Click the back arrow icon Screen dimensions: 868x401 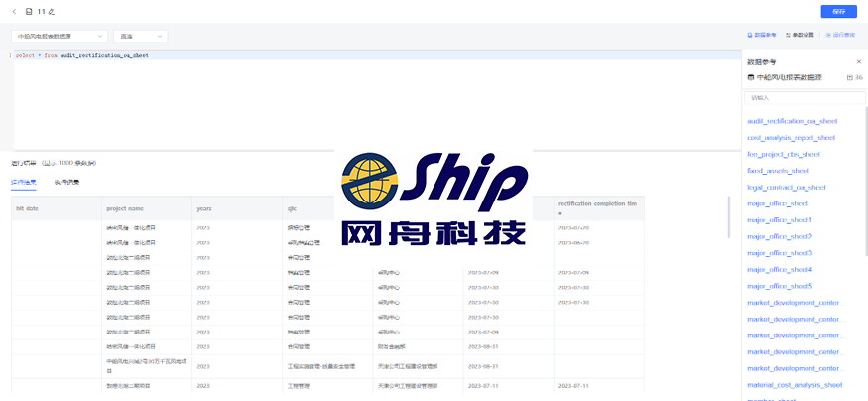14,11
